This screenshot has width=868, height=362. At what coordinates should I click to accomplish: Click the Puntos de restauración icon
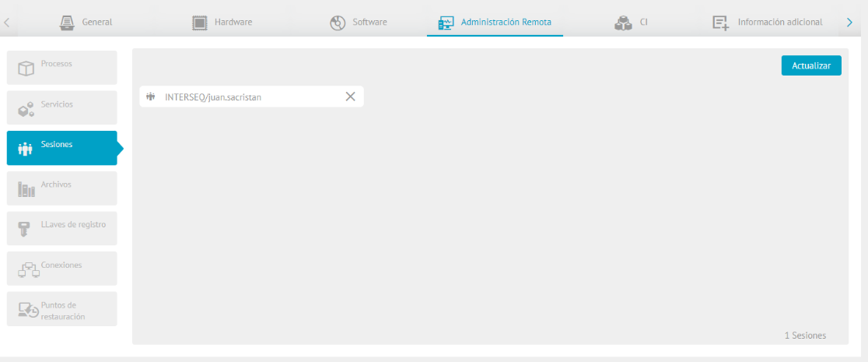(28, 310)
